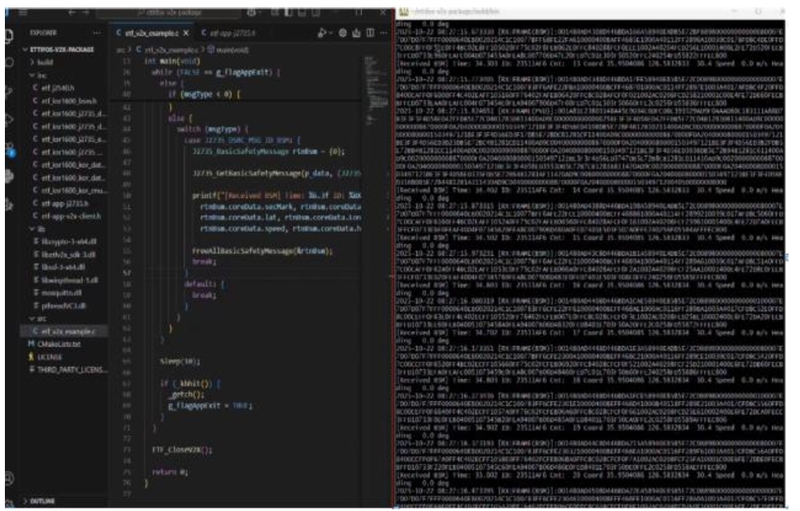
Task: Open the gear icon in the editor toolbar
Action: click(x=342, y=33)
